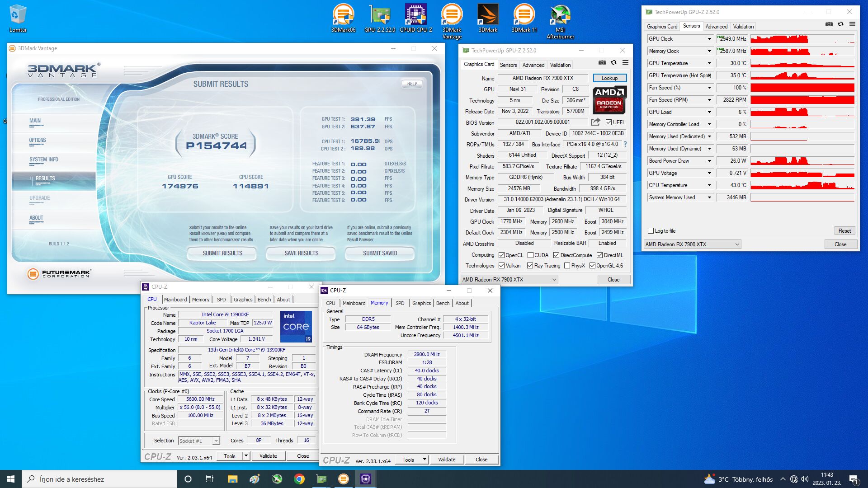Toggle the CUDA checkbox
This screenshot has height=488, width=868.
click(x=531, y=255)
